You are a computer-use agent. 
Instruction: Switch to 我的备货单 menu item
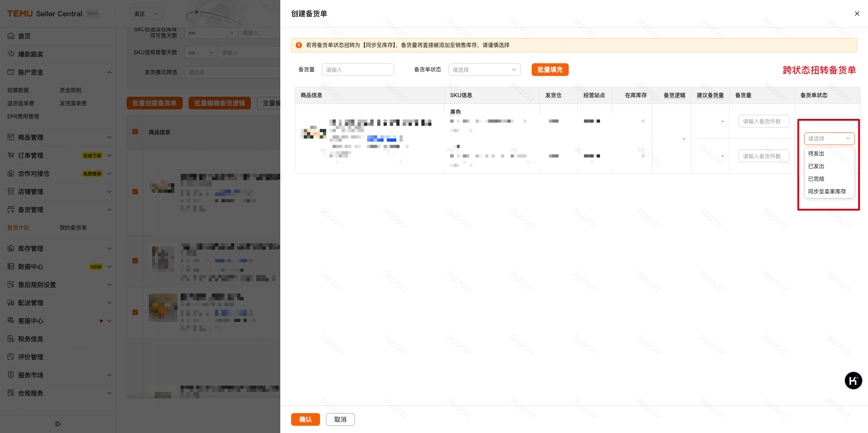point(73,227)
